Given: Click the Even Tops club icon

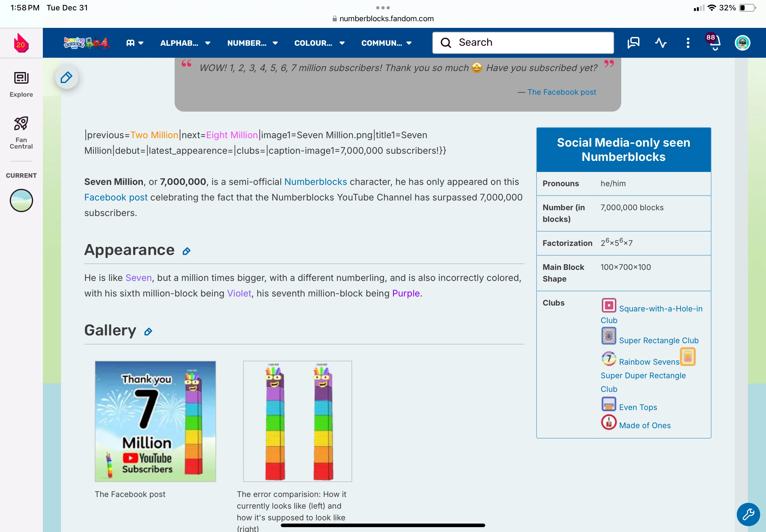Looking at the screenshot, I should 609,404.
